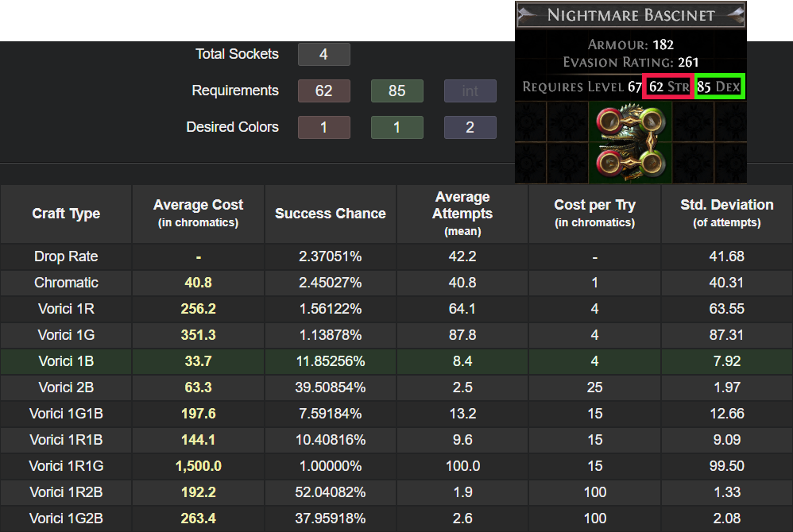
Task: Click the red-boxed 62 Str requirement on the item
Action: point(667,86)
